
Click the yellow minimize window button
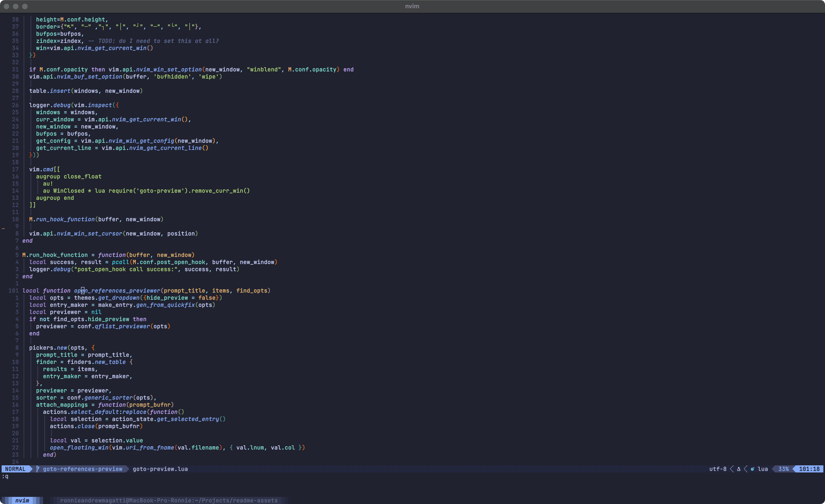tap(15, 6)
